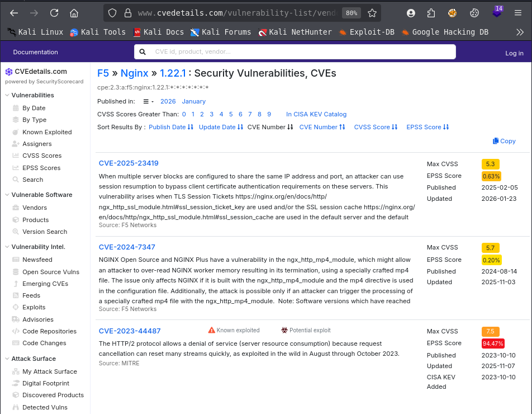The width and height of the screenshot is (532, 414).
Task: Open the F5 vendor breadcrumb link
Action: (x=103, y=73)
